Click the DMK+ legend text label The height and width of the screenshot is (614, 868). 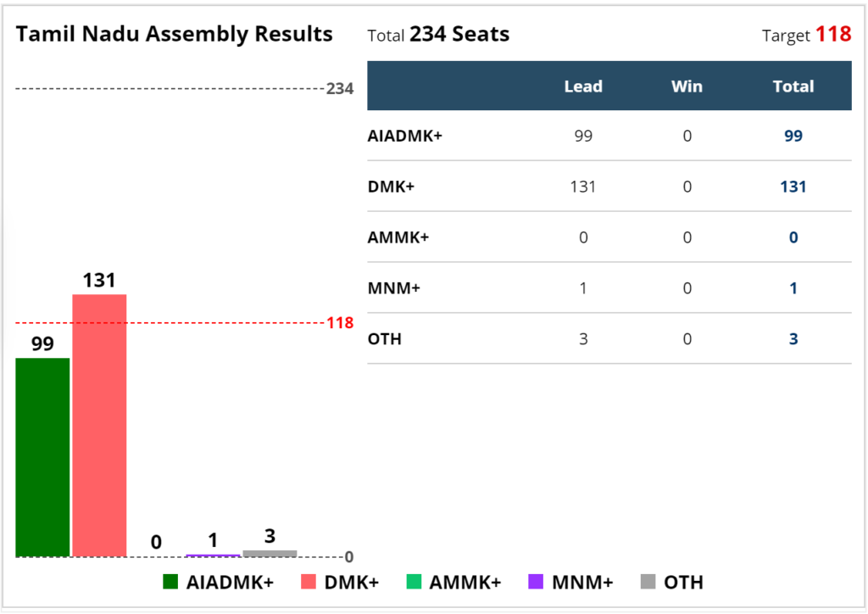352,583
